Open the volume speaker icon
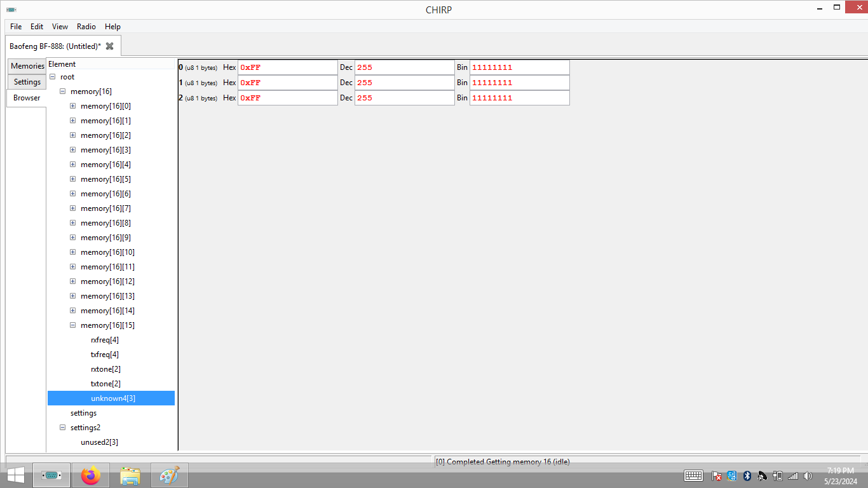The height and width of the screenshot is (488, 868). 808,475
